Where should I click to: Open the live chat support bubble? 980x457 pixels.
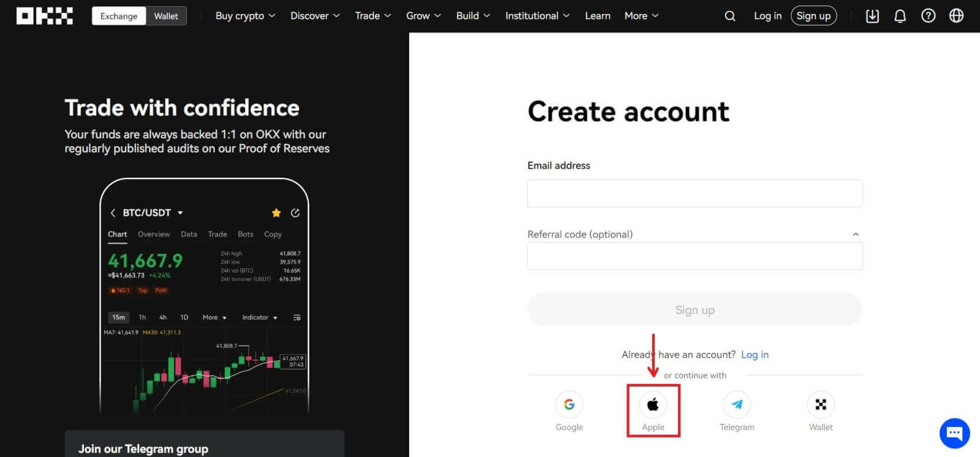click(954, 433)
